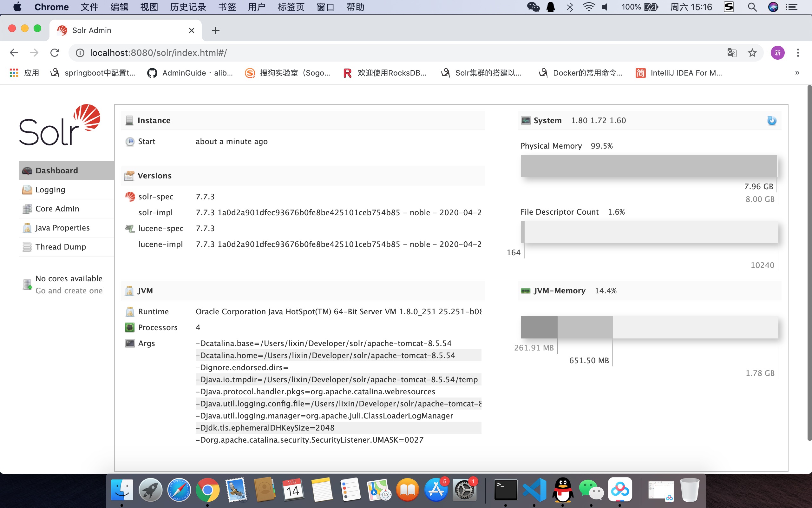Bookmark this page with the star
Viewport: 812px width, 508px height.
click(752, 53)
